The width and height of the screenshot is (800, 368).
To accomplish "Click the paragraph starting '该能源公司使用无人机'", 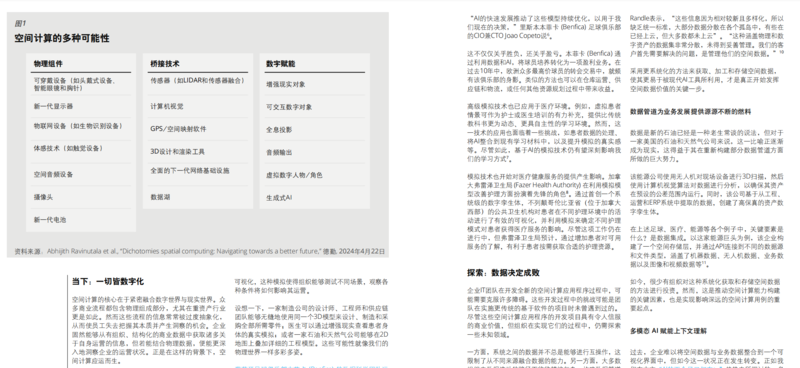I will click(707, 194).
